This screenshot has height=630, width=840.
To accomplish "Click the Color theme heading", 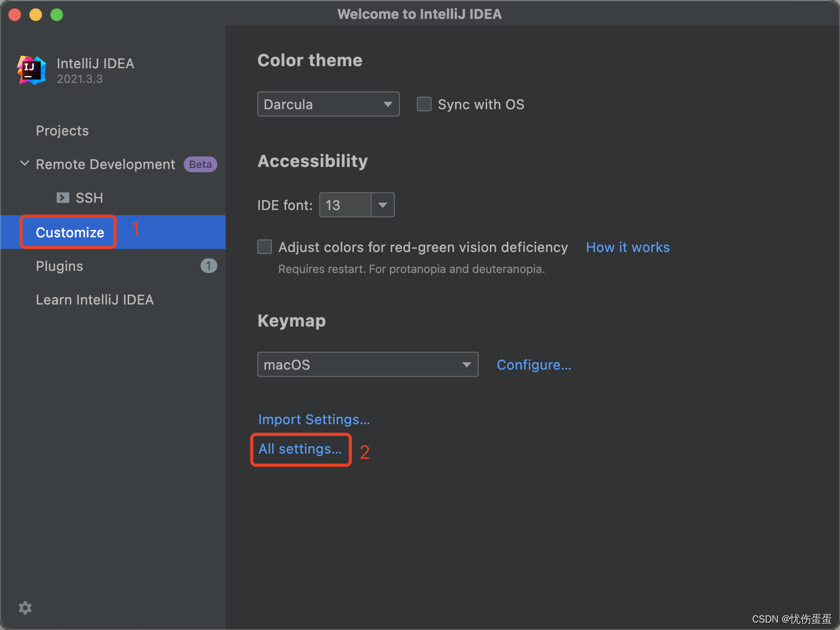I will click(x=310, y=60).
